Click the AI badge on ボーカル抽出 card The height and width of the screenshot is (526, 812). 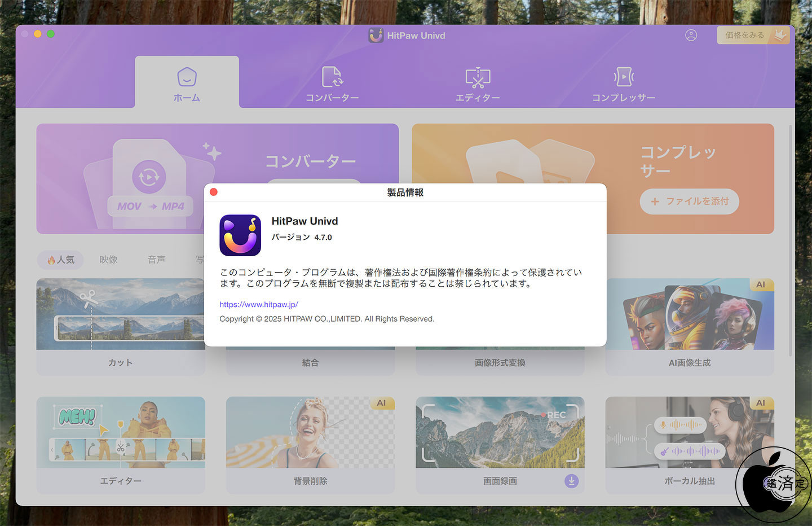tap(761, 403)
